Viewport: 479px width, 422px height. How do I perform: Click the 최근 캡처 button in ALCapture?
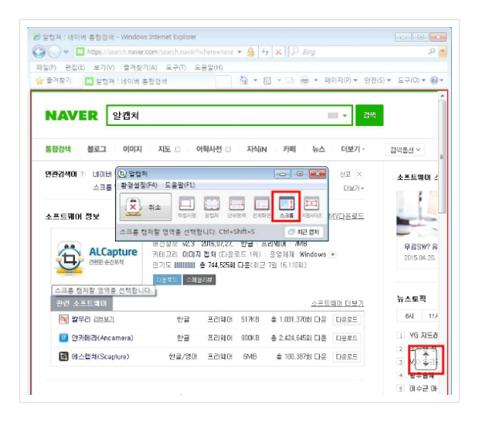point(303,232)
